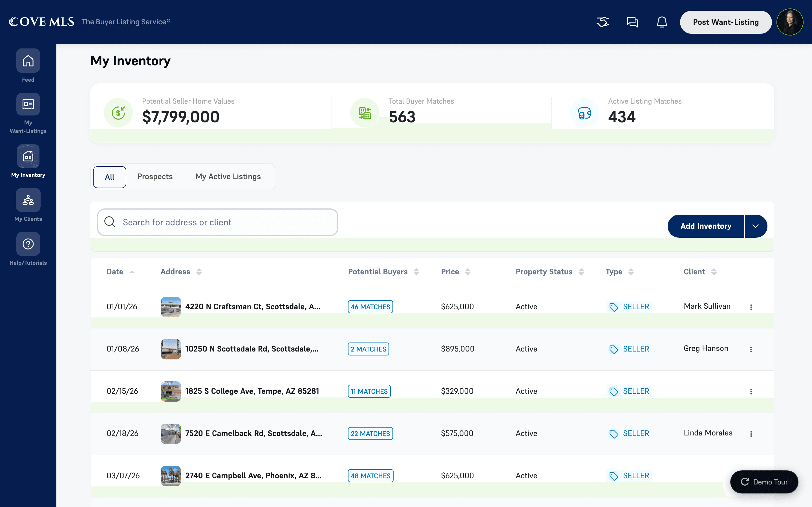Screen dimensions: 812x507
Task: Click the Post Want-Listing button
Action: tap(726, 22)
